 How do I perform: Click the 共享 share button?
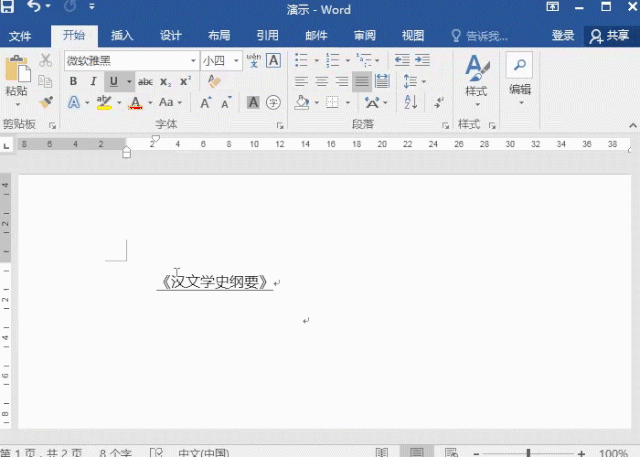pyautogui.click(x=610, y=35)
